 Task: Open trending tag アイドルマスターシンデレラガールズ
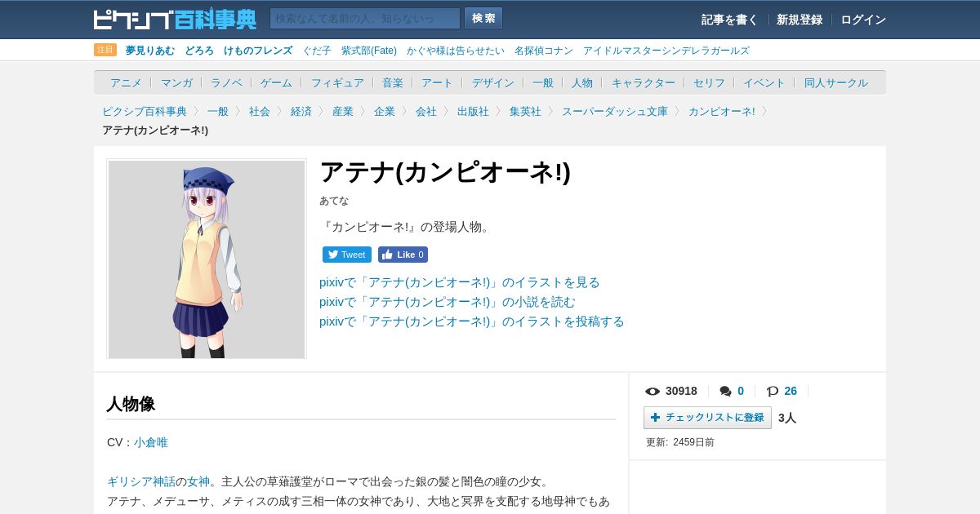click(666, 51)
